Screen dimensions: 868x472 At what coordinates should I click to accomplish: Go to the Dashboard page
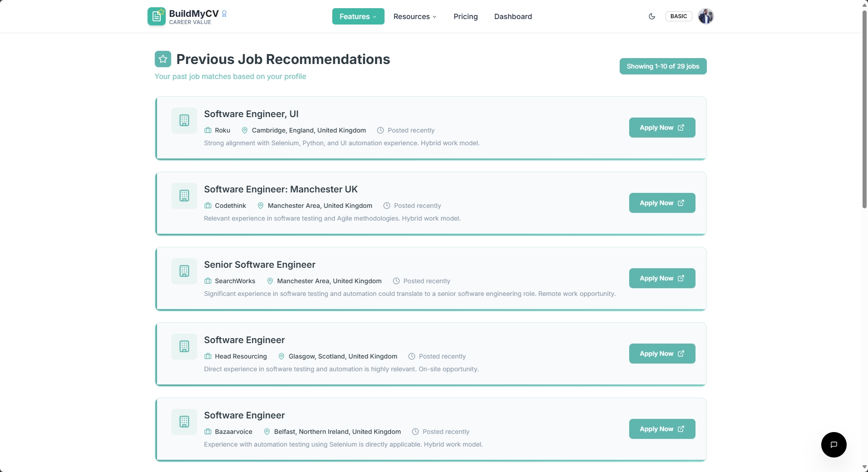tap(513, 16)
